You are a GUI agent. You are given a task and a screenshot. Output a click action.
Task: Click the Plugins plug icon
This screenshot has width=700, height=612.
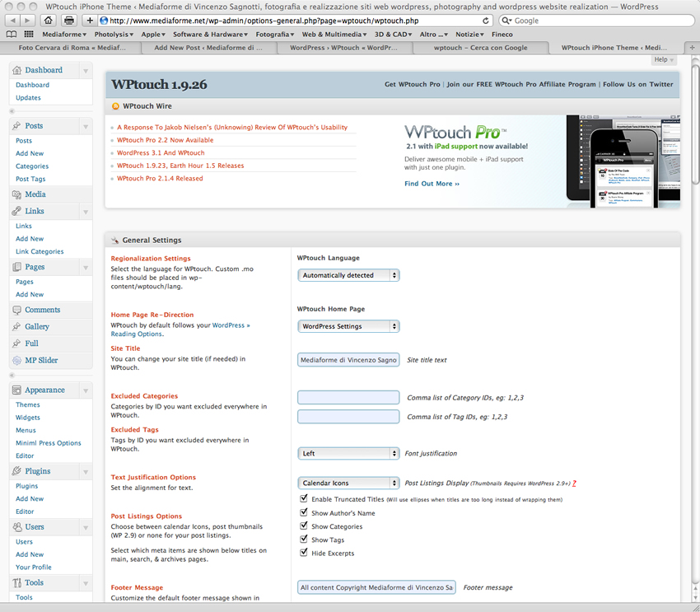tap(17, 471)
